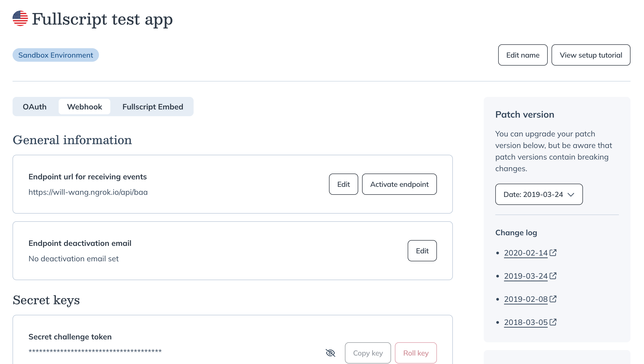Screen dimensions: 644x364
Task: Copy the secret challenge token key
Action: click(x=368, y=353)
